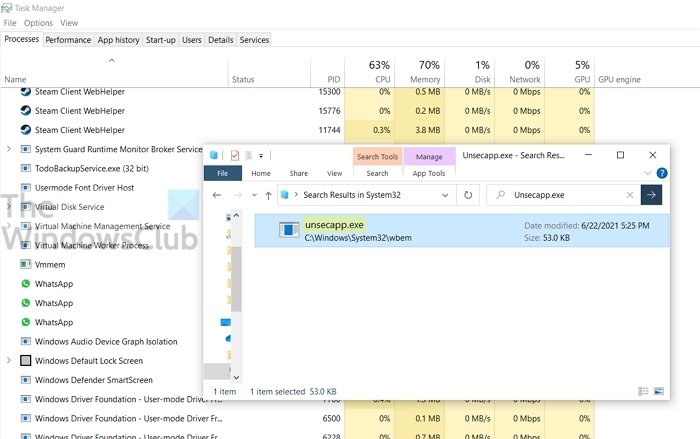Open the Search ribbon tab under Search Tools

[377, 173]
